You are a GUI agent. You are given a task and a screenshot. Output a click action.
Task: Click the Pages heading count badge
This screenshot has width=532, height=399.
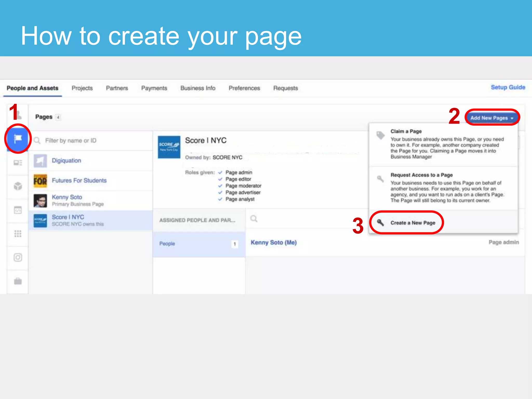tap(58, 117)
